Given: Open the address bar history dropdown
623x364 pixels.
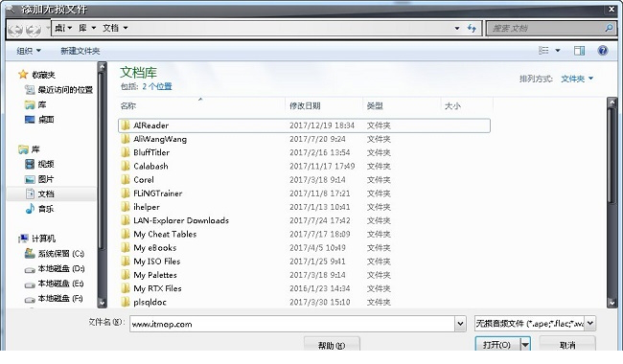Looking at the screenshot, I should point(457,28).
